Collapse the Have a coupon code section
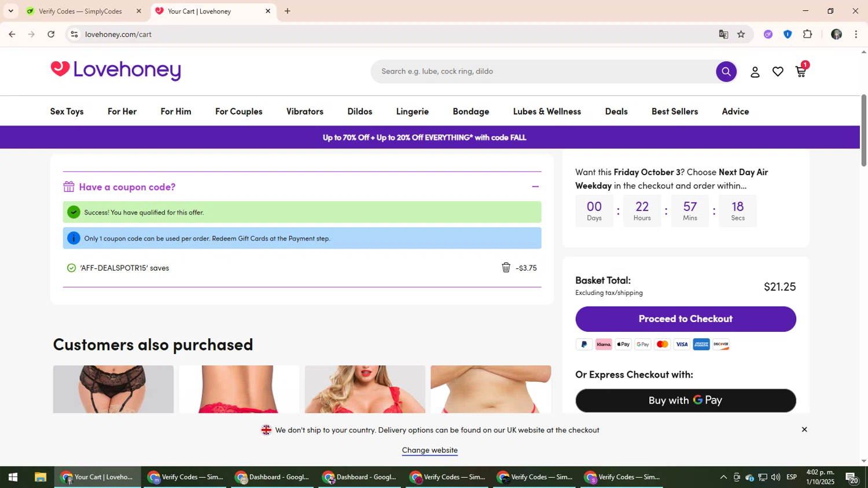The image size is (868, 488). pyautogui.click(x=535, y=187)
